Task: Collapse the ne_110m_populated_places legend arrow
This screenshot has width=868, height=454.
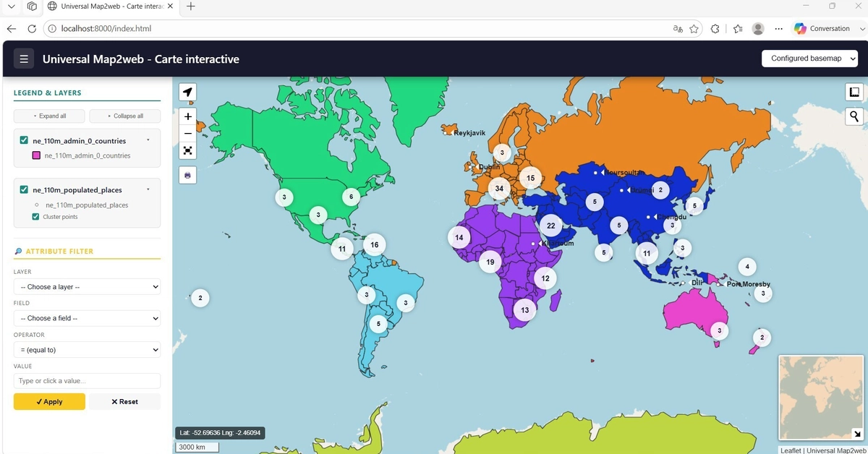Action: click(x=148, y=189)
